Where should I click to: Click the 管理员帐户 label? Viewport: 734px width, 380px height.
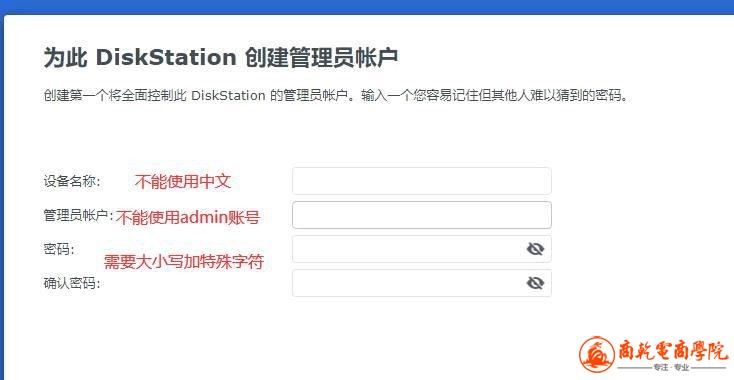click(79, 215)
